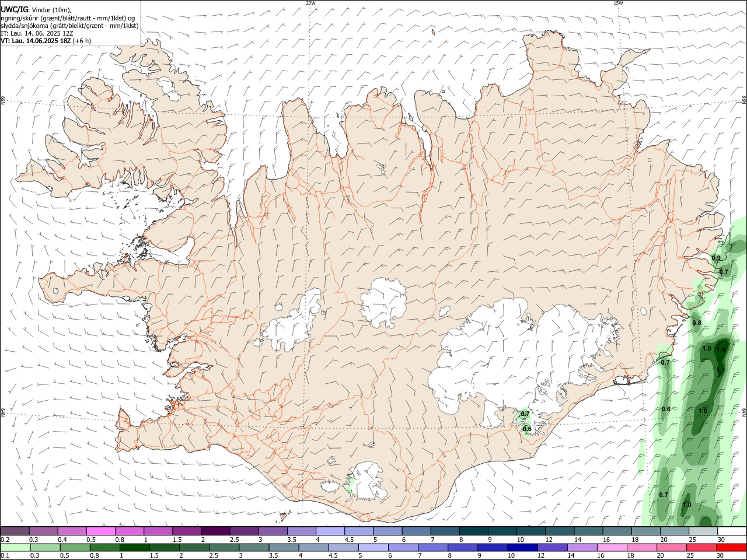Choose top-row swatch between 1 and 1.5

click(158, 531)
